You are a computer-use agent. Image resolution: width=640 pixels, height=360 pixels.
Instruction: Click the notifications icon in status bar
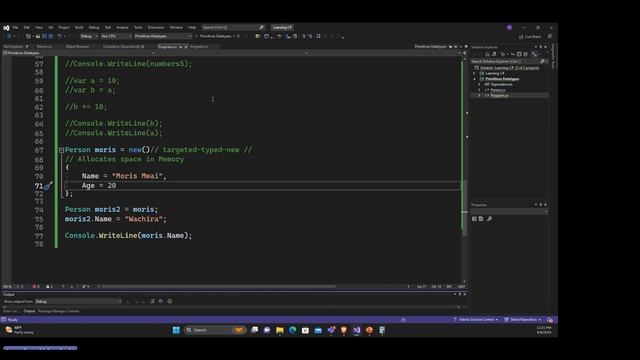tap(550, 320)
